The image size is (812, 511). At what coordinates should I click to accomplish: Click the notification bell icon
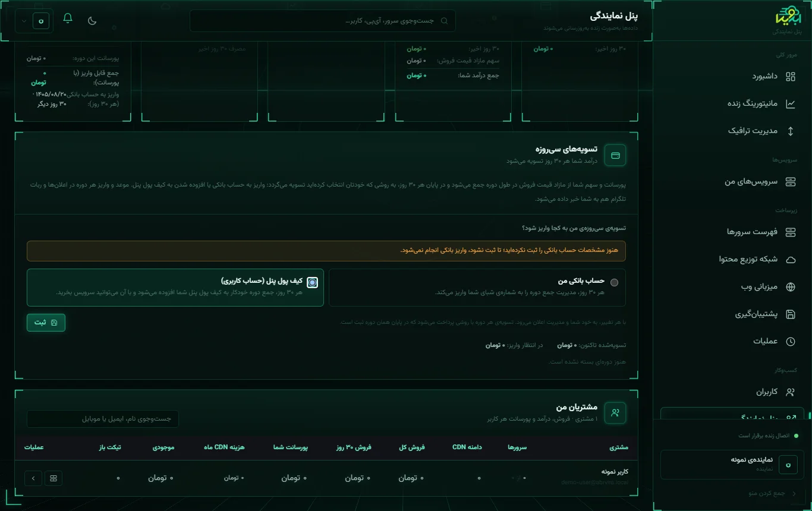click(68, 18)
